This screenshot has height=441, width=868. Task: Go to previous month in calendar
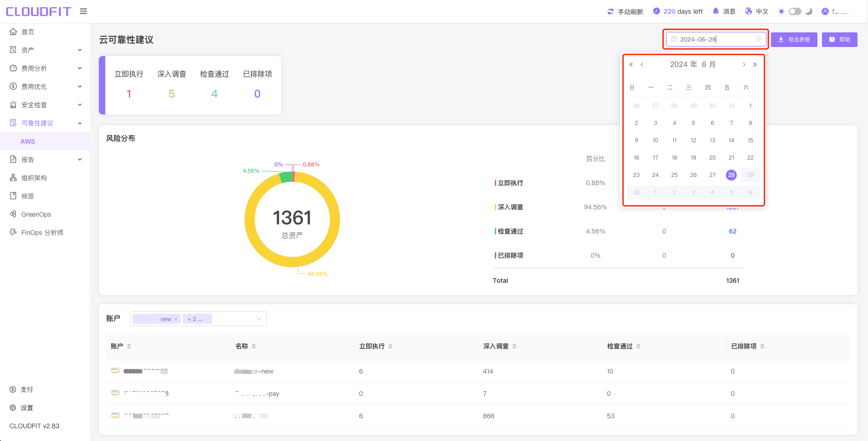click(642, 65)
